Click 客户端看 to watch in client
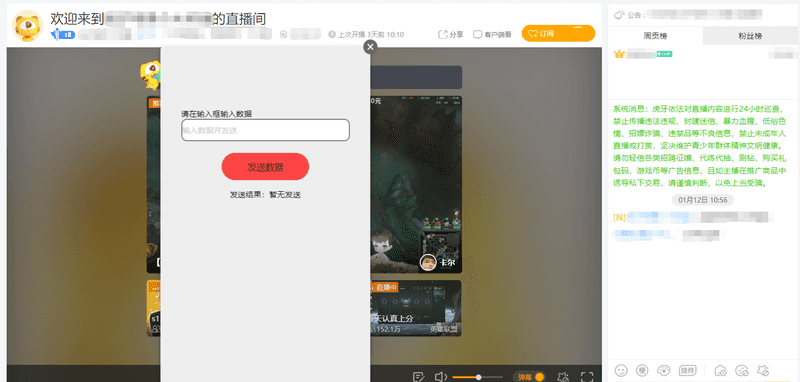800x382 pixels. (x=492, y=34)
